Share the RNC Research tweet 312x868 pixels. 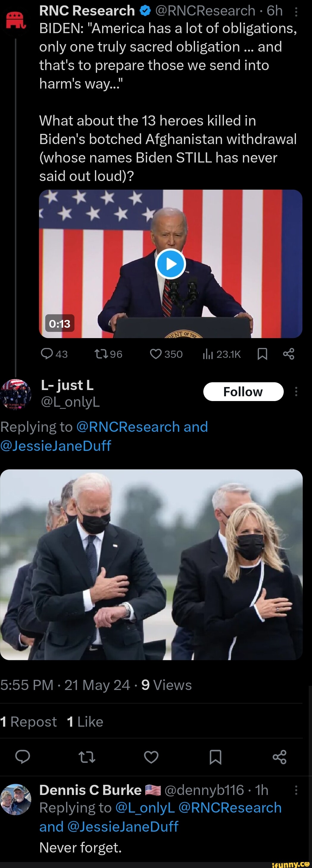pyautogui.click(x=289, y=354)
